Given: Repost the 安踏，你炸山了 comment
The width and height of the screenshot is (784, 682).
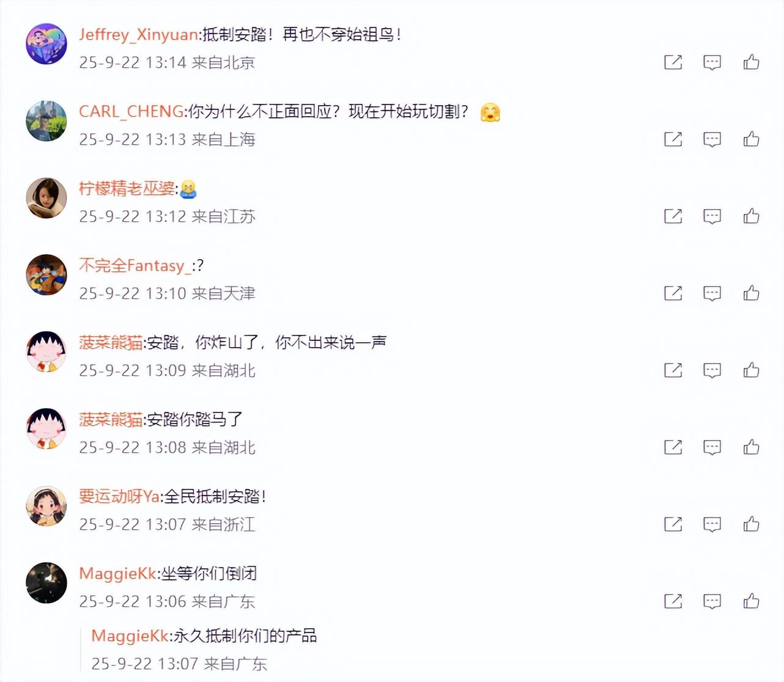Looking at the screenshot, I should (x=673, y=370).
